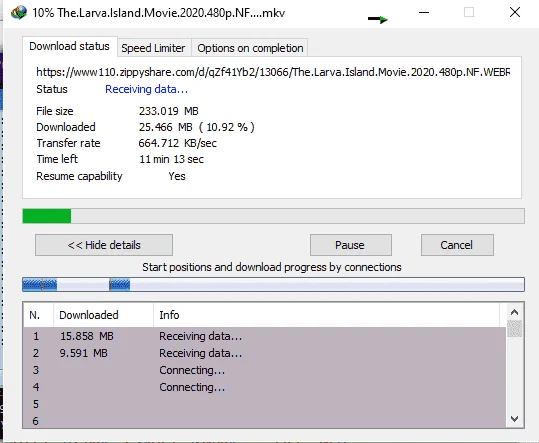This screenshot has width=539, height=443.
Task: Select connection row 1 with 15.858 MB
Action: click(x=265, y=336)
